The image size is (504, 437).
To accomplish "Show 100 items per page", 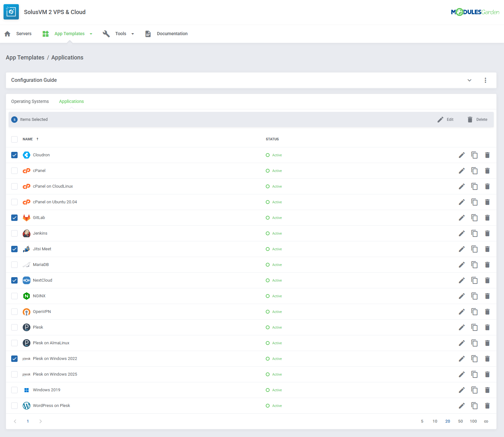I will pyautogui.click(x=473, y=421).
